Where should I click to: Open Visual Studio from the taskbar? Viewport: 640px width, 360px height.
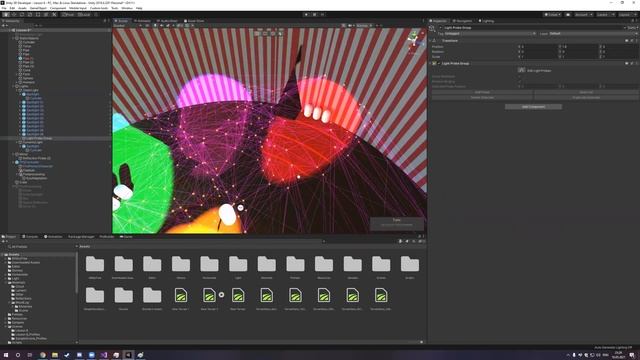pyautogui.click(x=104, y=355)
